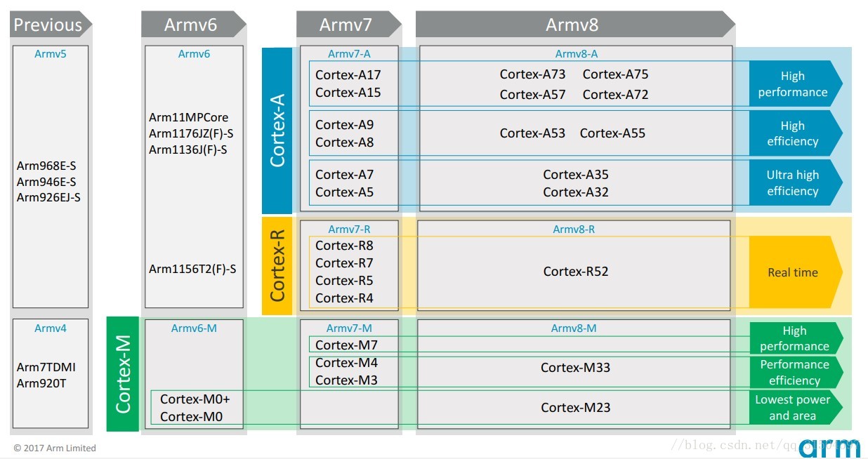Select Cortex-A35 text

(x=576, y=174)
